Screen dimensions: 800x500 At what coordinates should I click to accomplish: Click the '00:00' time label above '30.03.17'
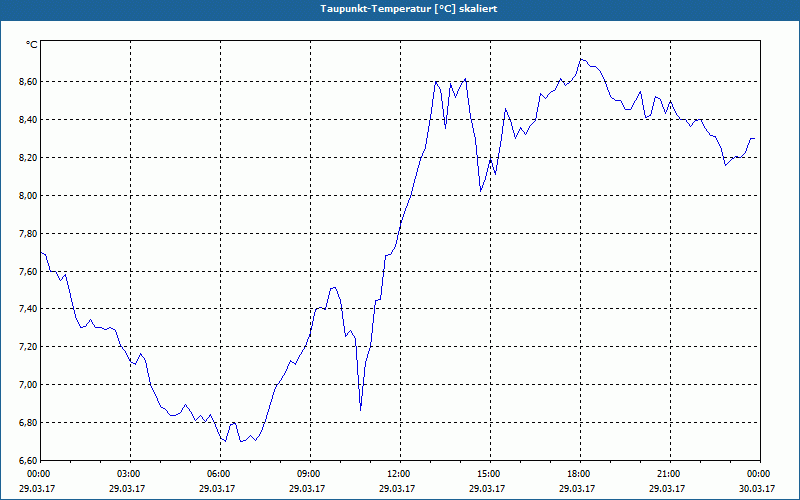pyautogui.click(x=757, y=474)
